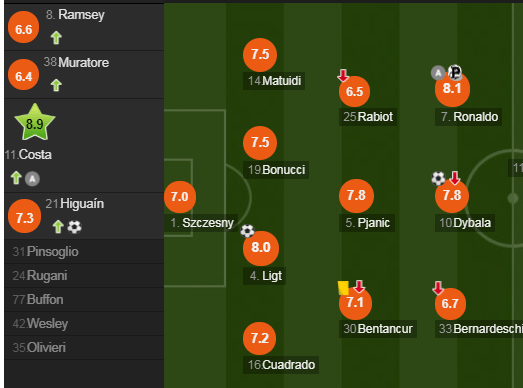This screenshot has height=388, width=523.
Task: Select Olivieri in the bench list
Action: pos(84,348)
